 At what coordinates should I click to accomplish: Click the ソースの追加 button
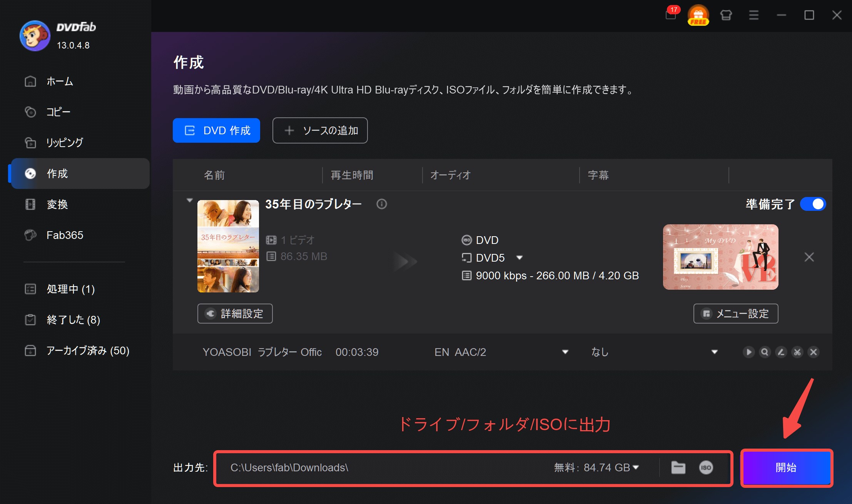coord(320,130)
